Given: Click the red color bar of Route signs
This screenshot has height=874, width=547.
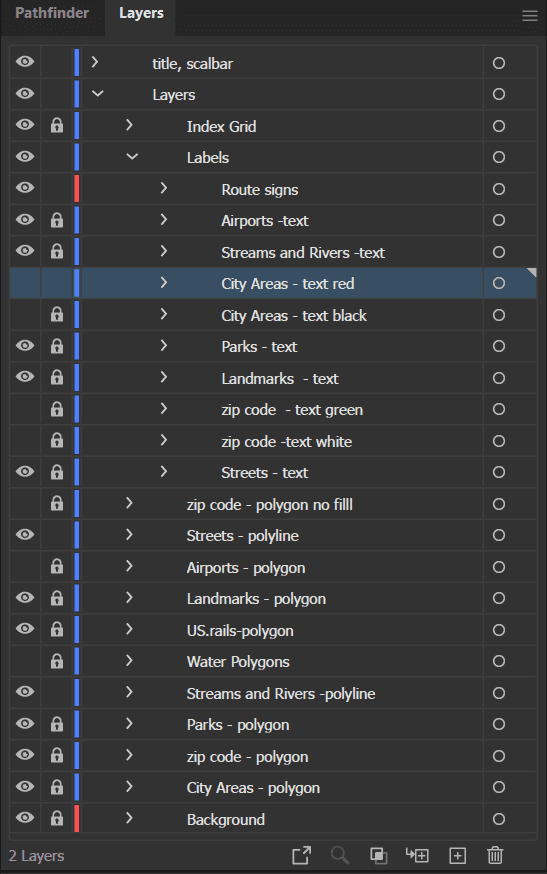Looking at the screenshot, I should pyautogui.click(x=77, y=188).
